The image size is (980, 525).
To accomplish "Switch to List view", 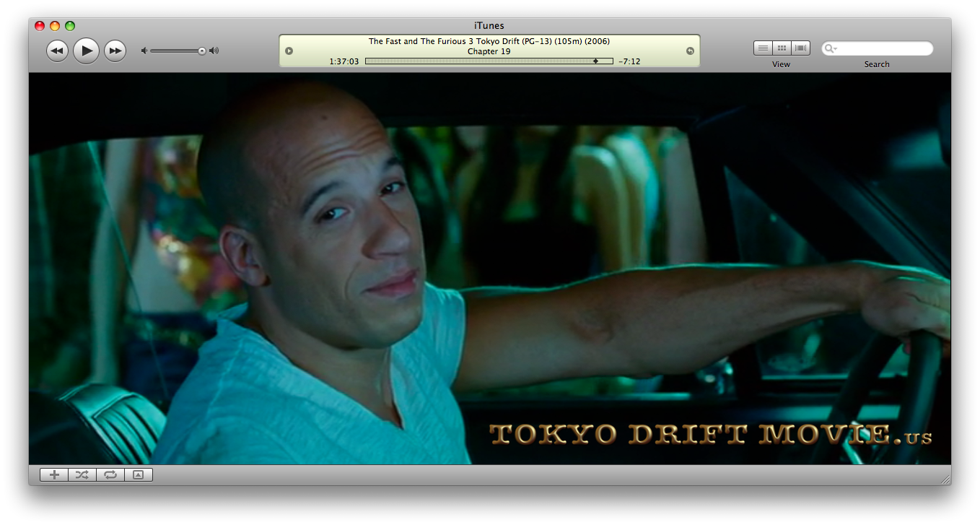I will coord(762,48).
